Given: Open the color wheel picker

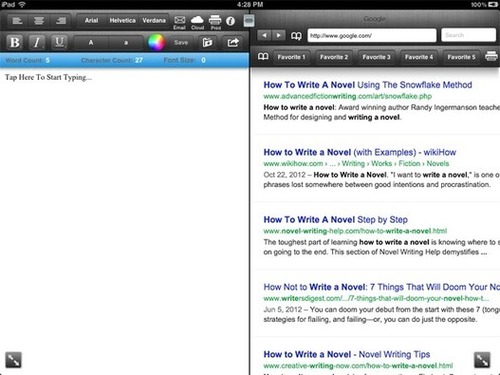Looking at the screenshot, I should 156,42.
